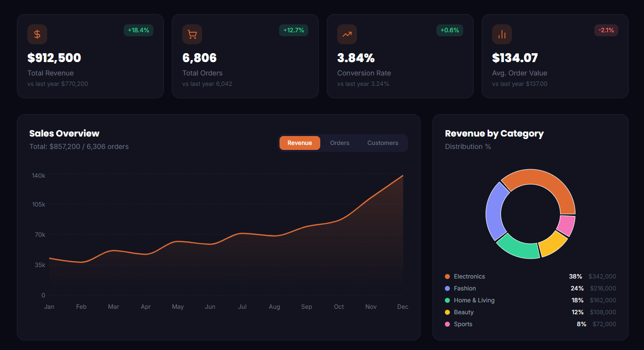Click the Home & Living legend label

click(x=474, y=300)
